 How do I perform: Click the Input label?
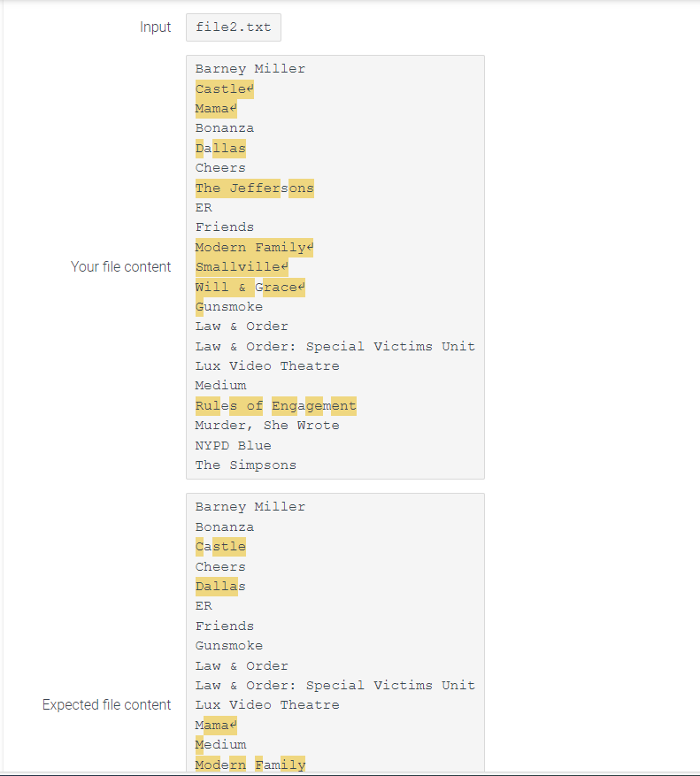click(156, 27)
